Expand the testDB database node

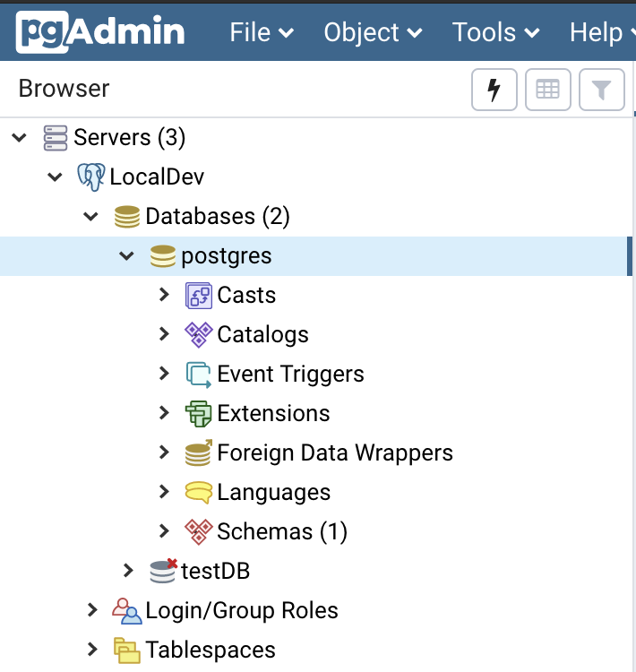coord(128,571)
